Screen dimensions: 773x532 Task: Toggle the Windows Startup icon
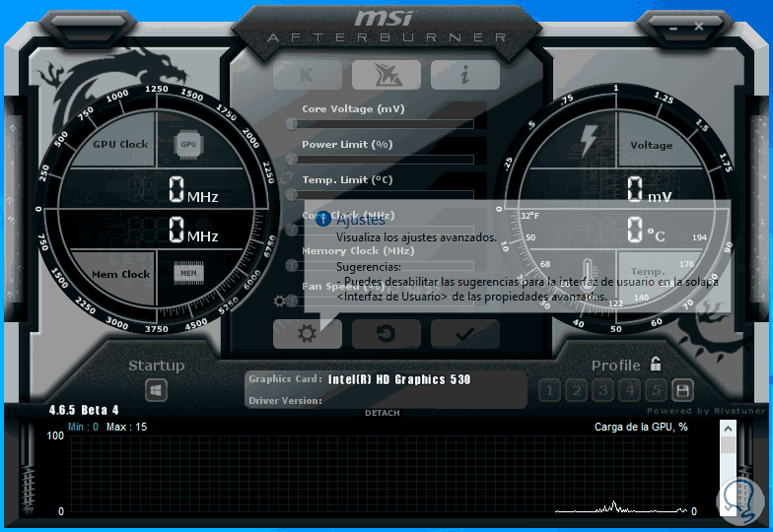coord(156,390)
